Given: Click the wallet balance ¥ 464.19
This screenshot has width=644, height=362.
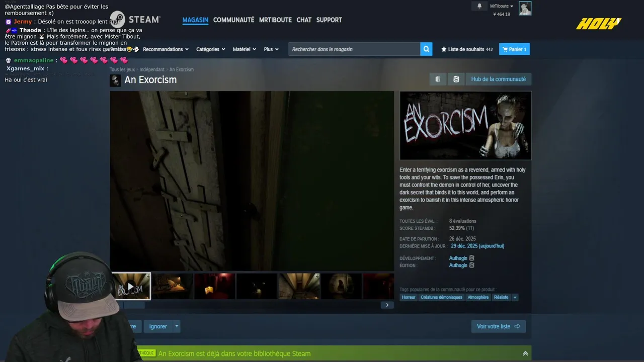Looking at the screenshot, I should click(502, 14).
